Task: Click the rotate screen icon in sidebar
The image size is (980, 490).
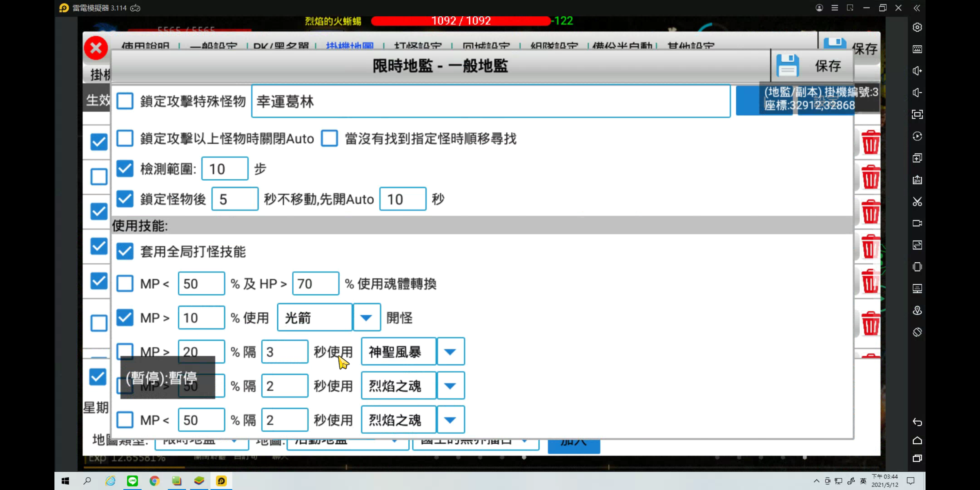Action: [x=917, y=332]
